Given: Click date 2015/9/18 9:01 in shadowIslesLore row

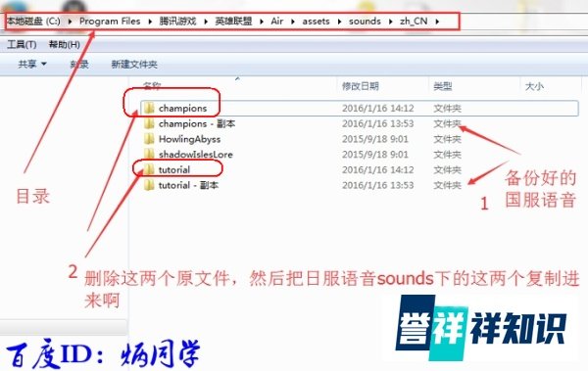Looking at the screenshot, I should (374, 155).
